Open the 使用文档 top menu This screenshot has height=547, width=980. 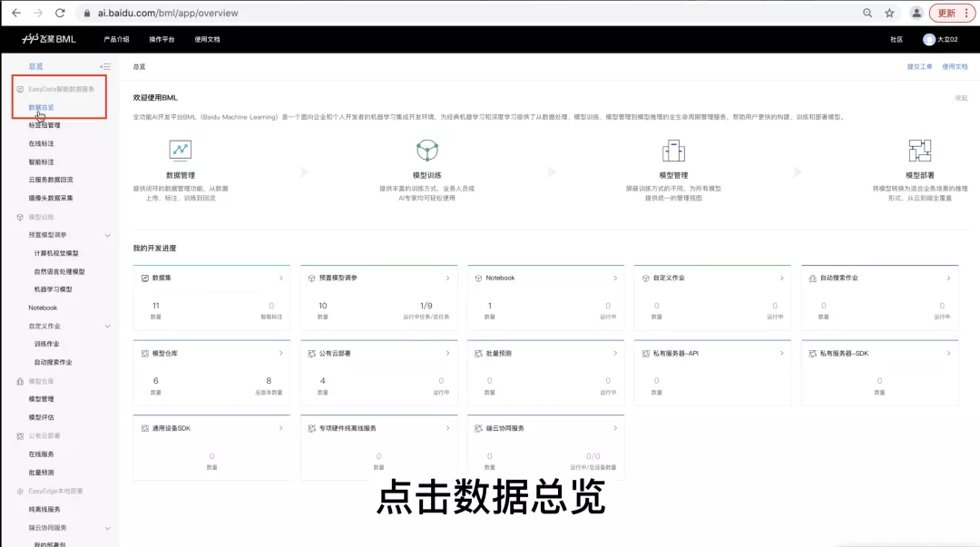point(207,39)
